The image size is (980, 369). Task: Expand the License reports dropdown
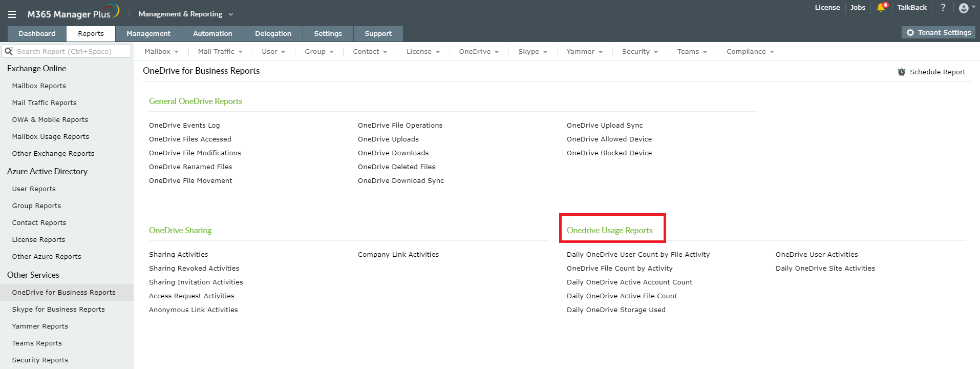pos(423,52)
